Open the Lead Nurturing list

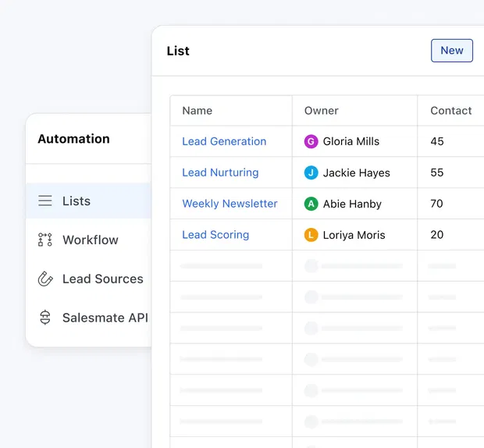pos(220,172)
